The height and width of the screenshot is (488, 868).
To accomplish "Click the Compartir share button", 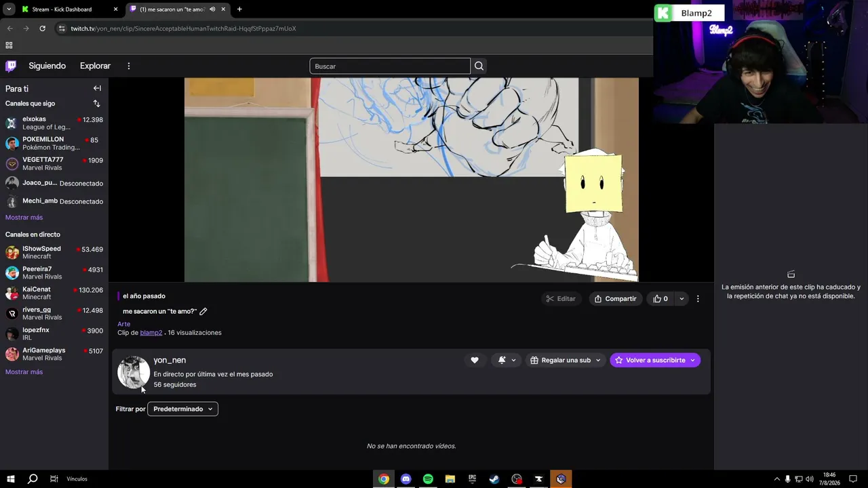I will pos(615,299).
